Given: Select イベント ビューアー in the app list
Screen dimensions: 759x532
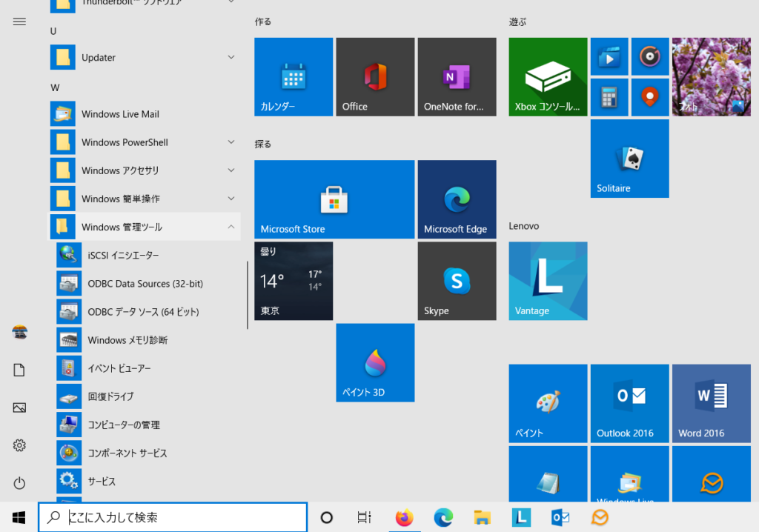Looking at the screenshot, I should [119, 368].
